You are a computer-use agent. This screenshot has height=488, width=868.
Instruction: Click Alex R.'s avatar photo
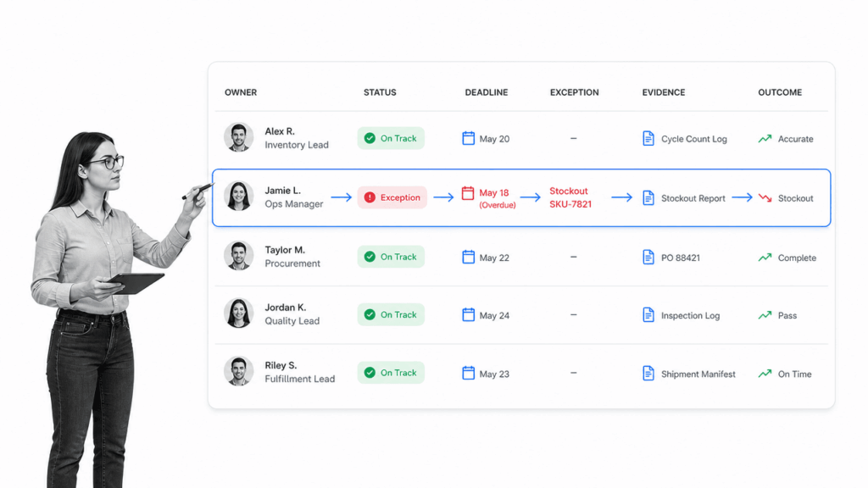coord(238,137)
